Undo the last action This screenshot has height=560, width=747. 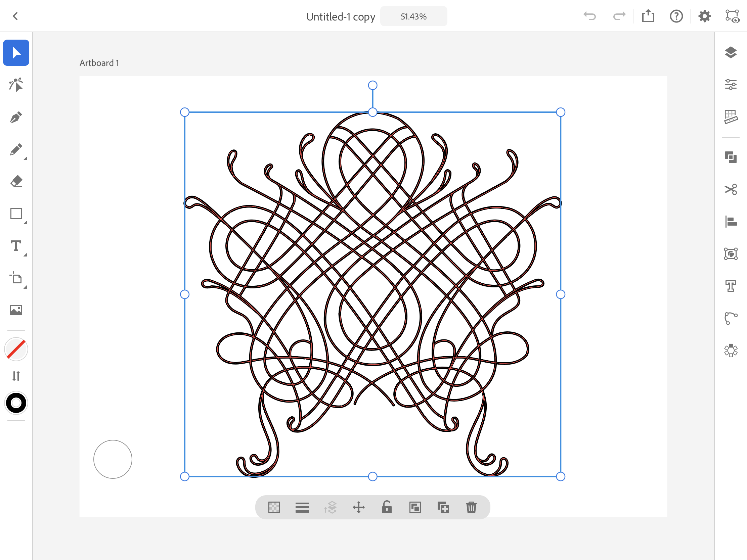[589, 16]
